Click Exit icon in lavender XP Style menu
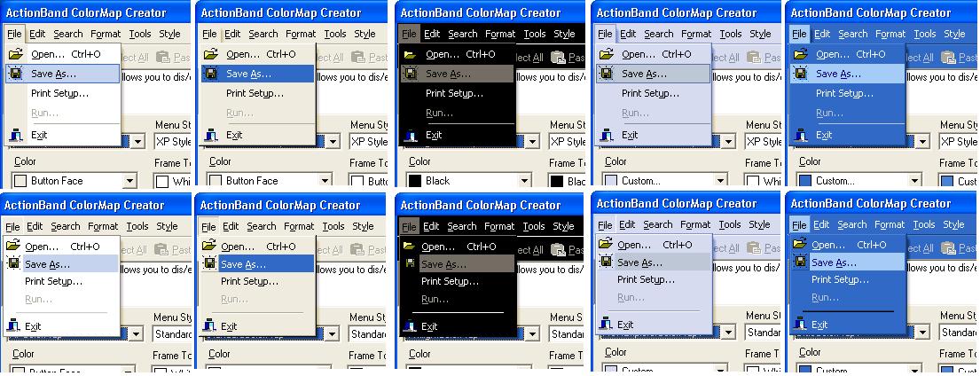980x376 pixels. (606, 135)
